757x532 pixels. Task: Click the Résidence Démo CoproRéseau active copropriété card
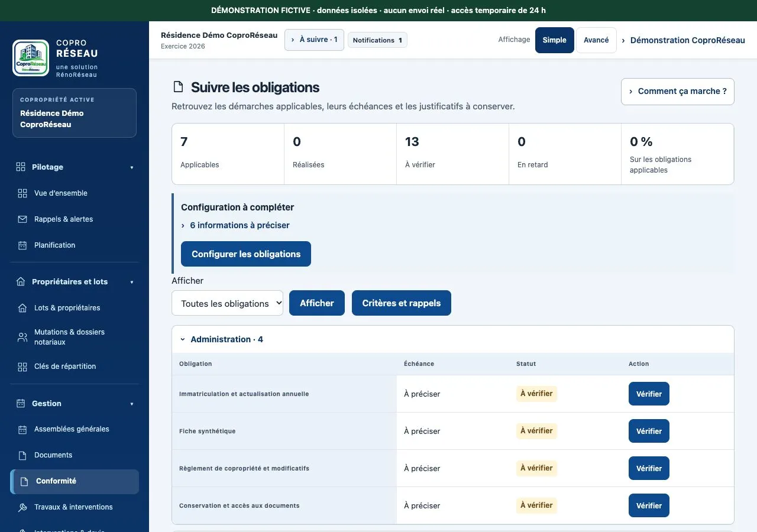(x=75, y=113)
